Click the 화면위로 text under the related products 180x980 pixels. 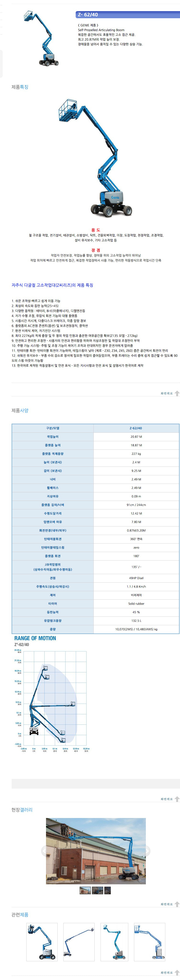tap(167, 972)
